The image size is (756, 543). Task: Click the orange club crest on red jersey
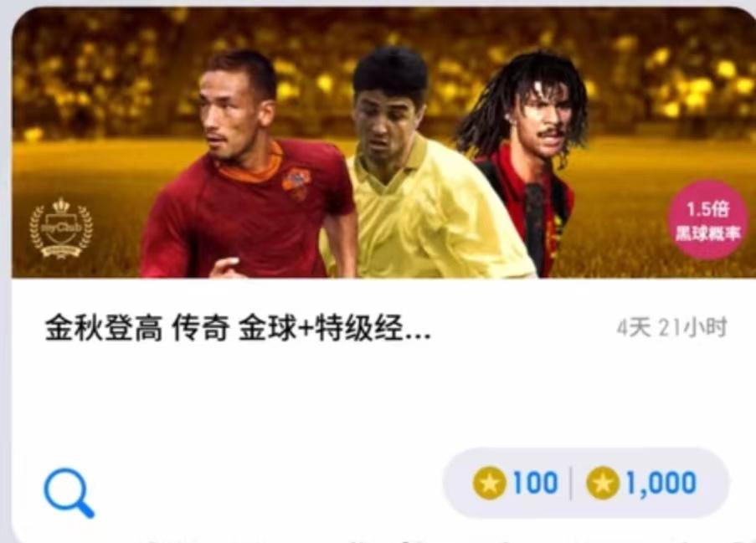pyautogui.click(x=296, y=183)
